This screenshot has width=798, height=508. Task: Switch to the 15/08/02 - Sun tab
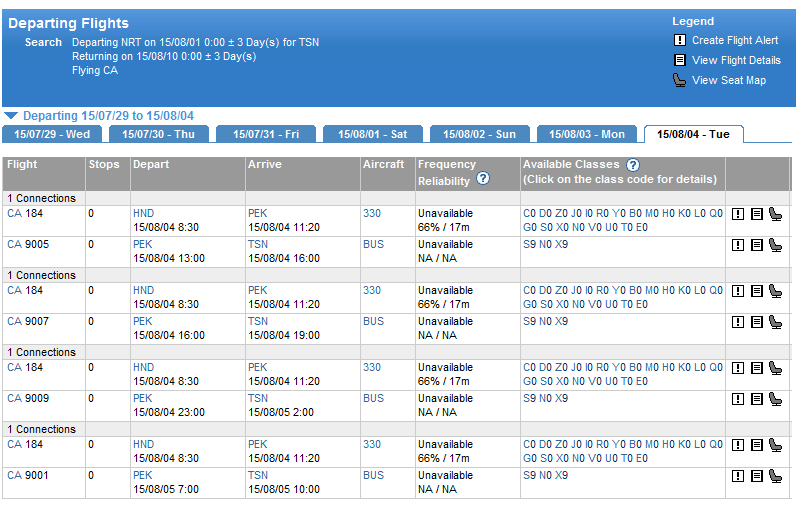(479, 134)
